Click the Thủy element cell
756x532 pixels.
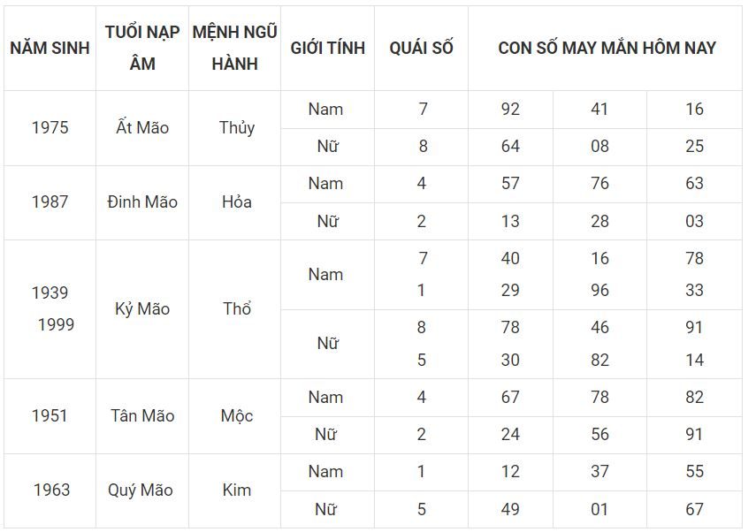tap(235, 128)
